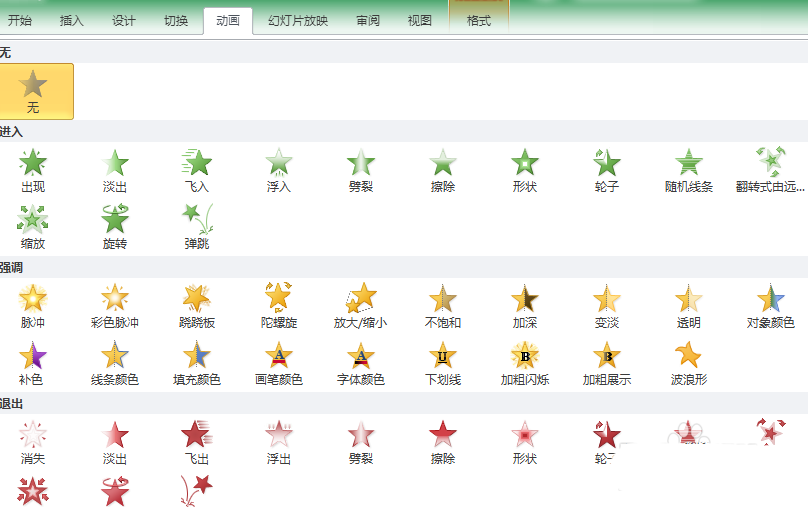Switch to the 切换 tab
The width and height of the screenshot is (808, 509).
[176, 21]
